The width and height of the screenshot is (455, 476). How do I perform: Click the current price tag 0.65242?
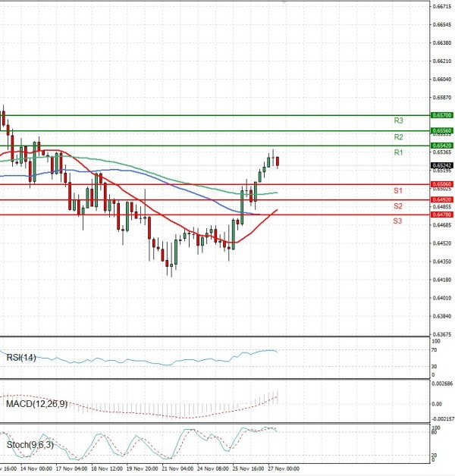click(x=441, y=164)
